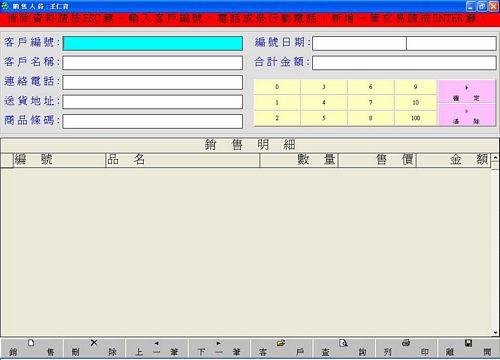
Task: Tap keypad quantity 100 key
Action: coord(415,118)
